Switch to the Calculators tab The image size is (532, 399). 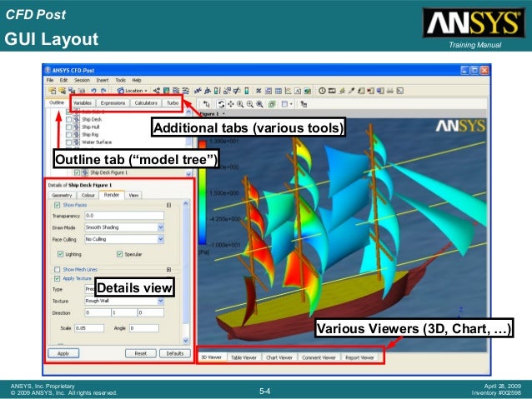pos(146,102)
